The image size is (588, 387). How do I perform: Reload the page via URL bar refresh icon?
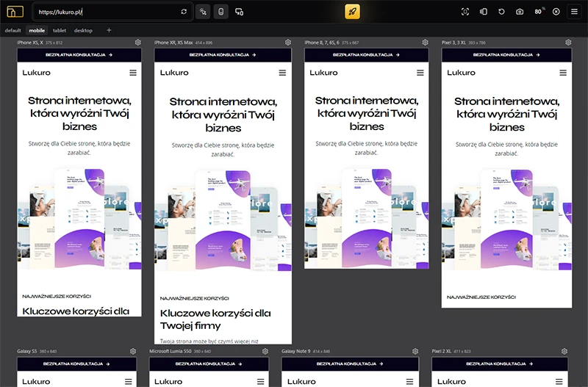click(184, 12)
